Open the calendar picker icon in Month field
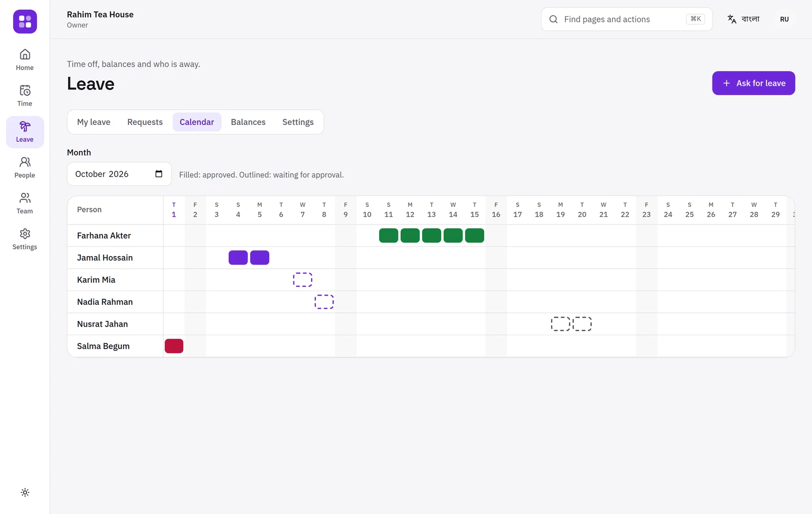This screenshot has height=514, width=812. [159, 174]
